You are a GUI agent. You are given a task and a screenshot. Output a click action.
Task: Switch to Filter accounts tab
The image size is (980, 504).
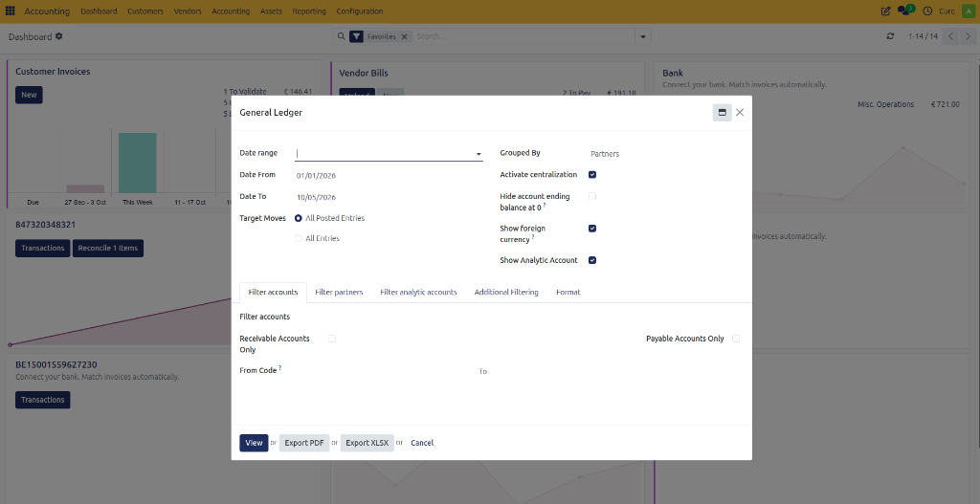(x=273, y=293)
